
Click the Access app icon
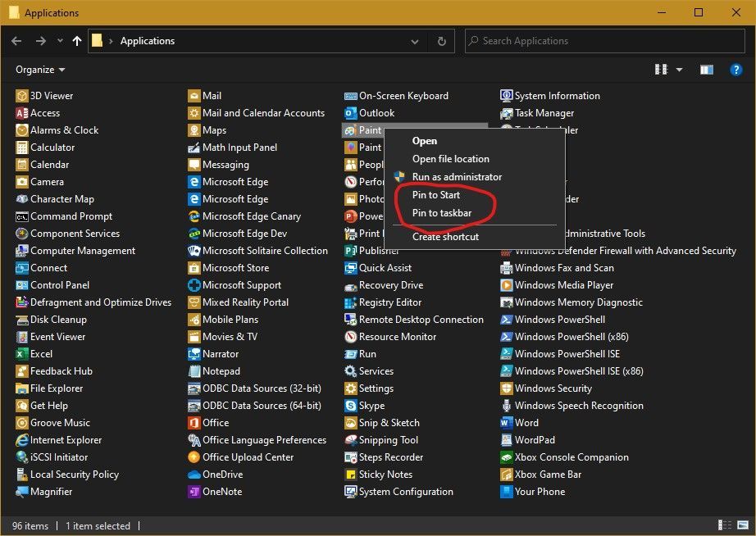coord(21,113)
